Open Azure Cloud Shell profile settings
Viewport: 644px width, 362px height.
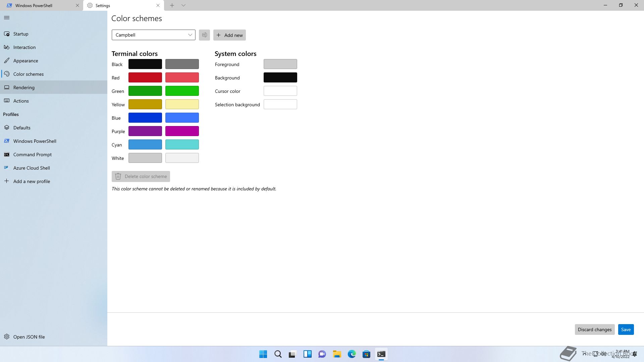(x=54, y=168)
